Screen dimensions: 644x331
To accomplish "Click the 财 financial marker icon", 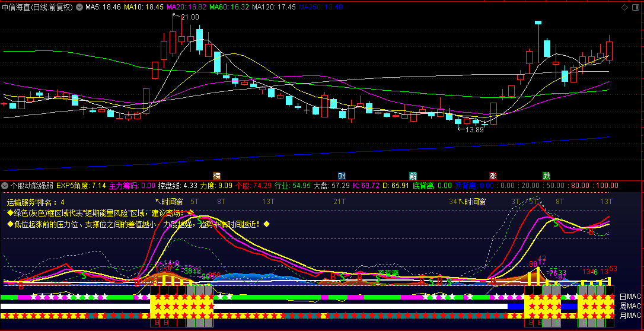I will tap(342, 176).
